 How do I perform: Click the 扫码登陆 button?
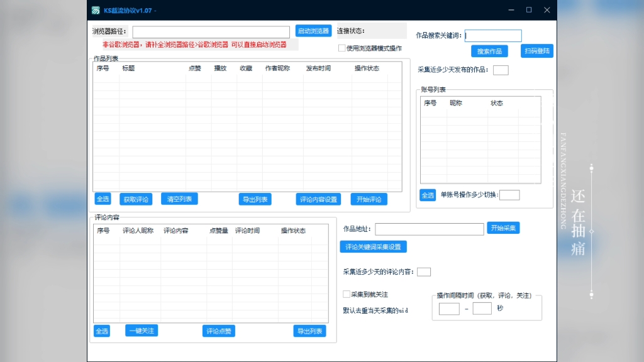pyautogui.click(x=537, y=51)
